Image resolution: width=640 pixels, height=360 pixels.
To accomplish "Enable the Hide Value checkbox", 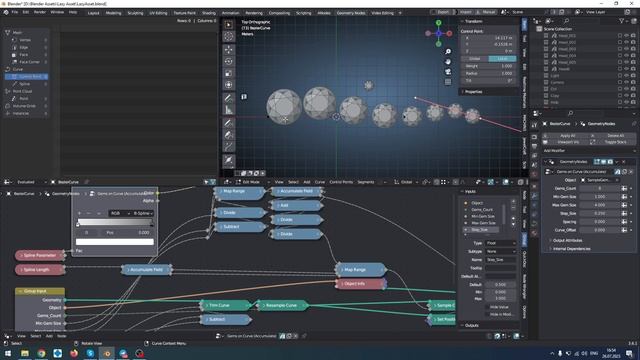I will (x=487, y=307).
